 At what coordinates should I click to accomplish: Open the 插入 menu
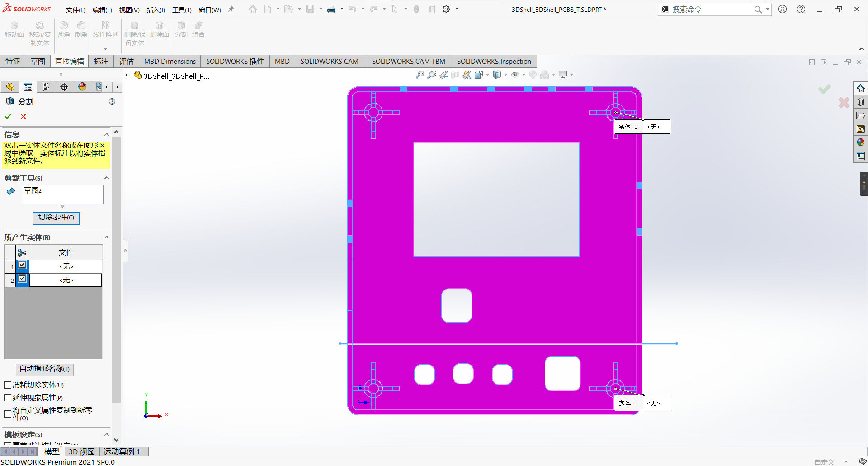click(156, 10)
